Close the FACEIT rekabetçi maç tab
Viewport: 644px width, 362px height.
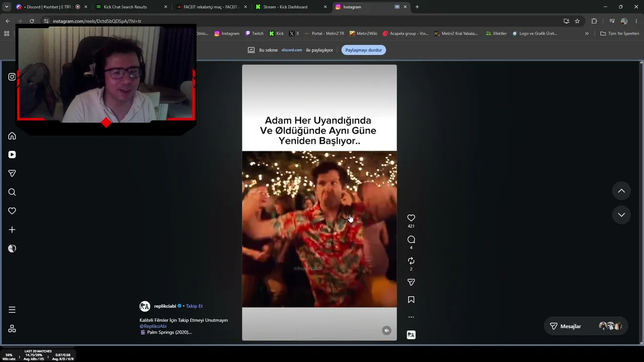click(x=245, y=7)
